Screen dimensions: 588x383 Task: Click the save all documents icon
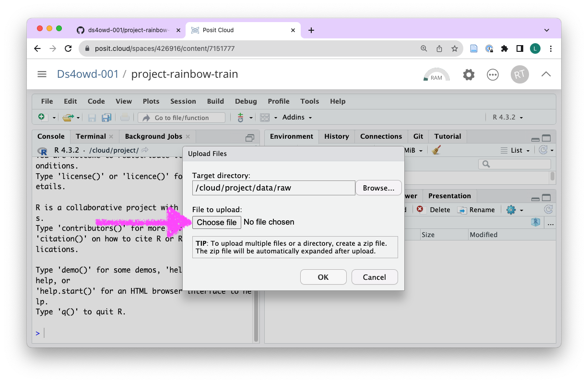106,118
